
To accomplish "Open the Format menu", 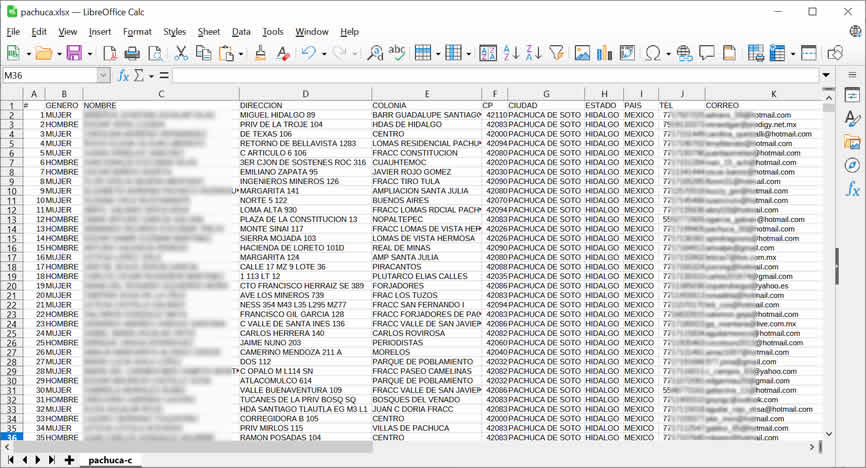I will point(137,32).
